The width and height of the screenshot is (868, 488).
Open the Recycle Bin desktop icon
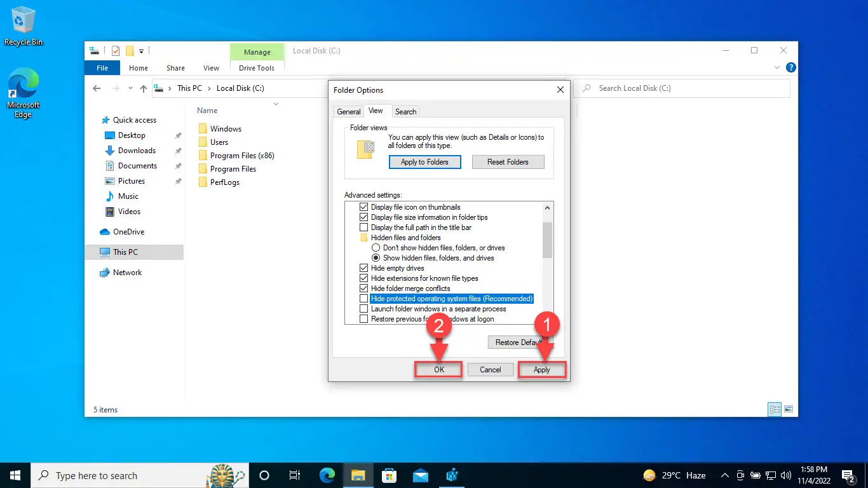coord(24,25)
